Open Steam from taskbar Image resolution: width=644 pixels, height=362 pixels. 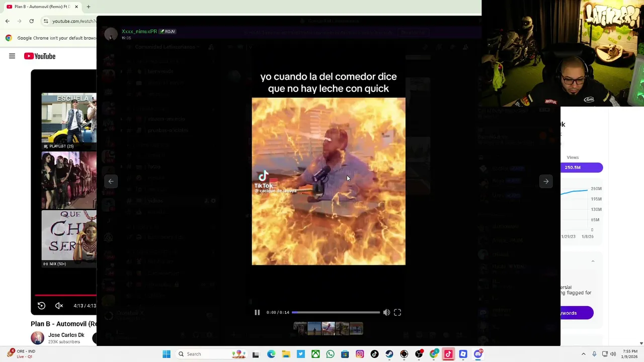[389, 354]
